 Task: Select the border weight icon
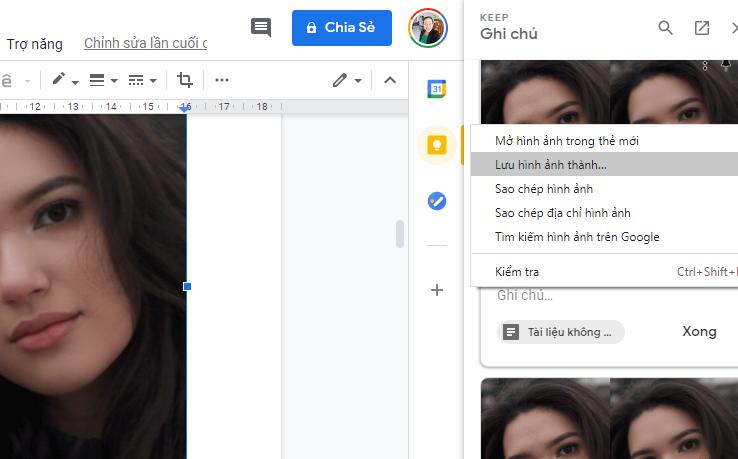(x=97, y=80)
